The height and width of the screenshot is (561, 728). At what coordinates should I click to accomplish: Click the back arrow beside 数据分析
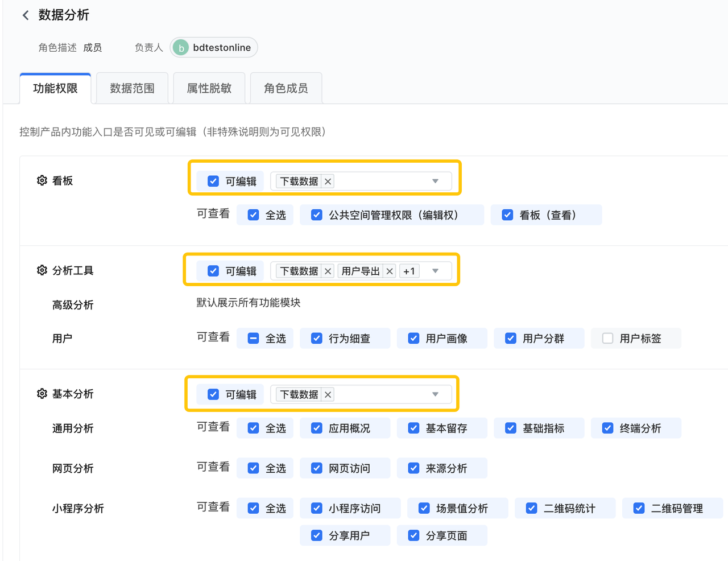(26, 15)
